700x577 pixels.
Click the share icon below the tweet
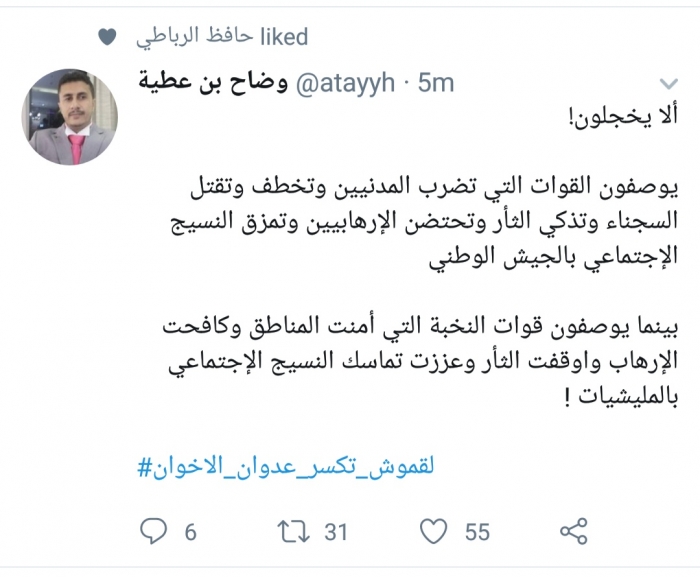tap(573, 530)
